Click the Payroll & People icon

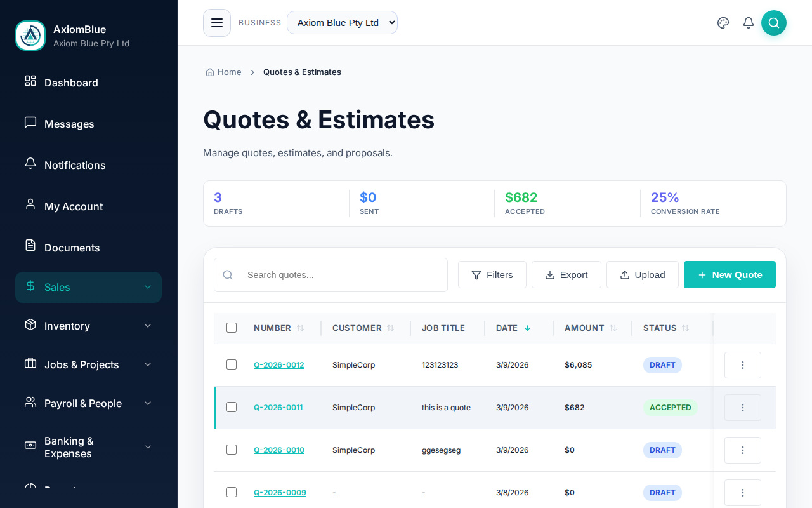pos(30,402)
